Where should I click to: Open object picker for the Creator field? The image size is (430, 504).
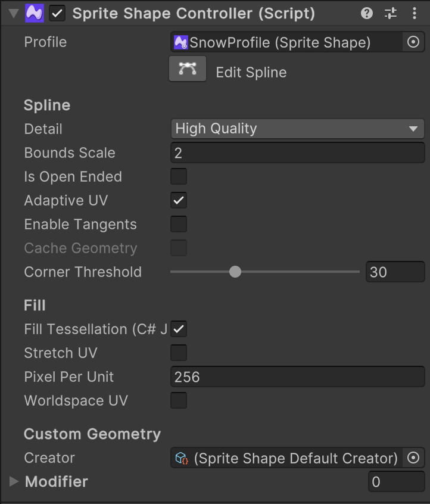[413, 458]
